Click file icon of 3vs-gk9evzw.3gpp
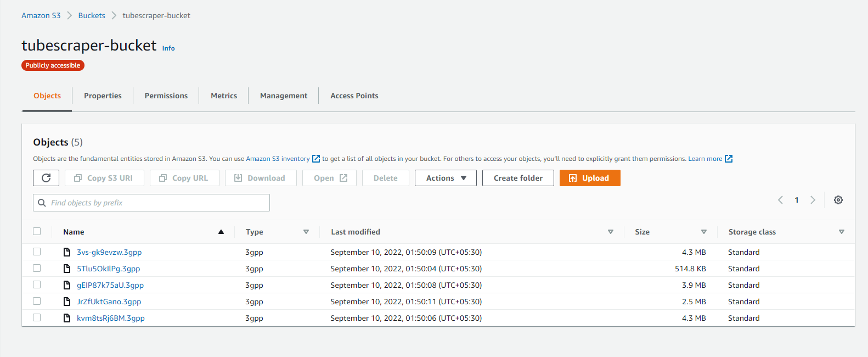This screenshot has width=868, height=357. tap(67, 252)
